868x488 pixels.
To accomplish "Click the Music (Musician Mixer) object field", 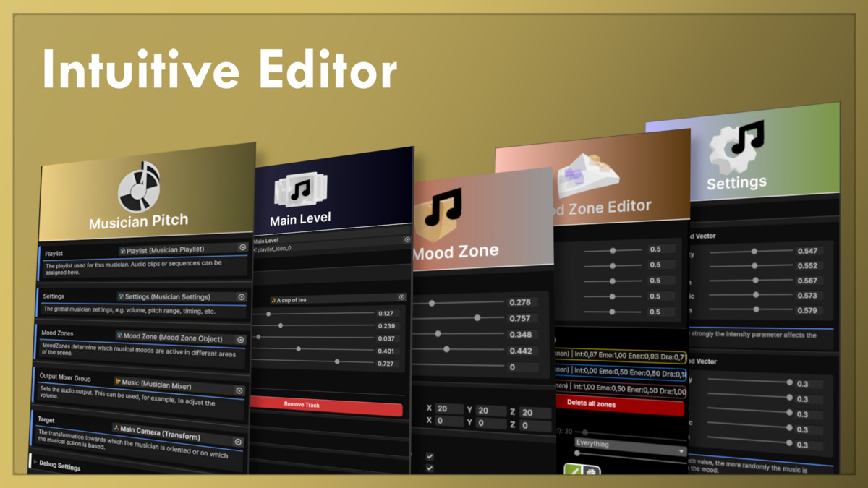I will tap(178, 385).
